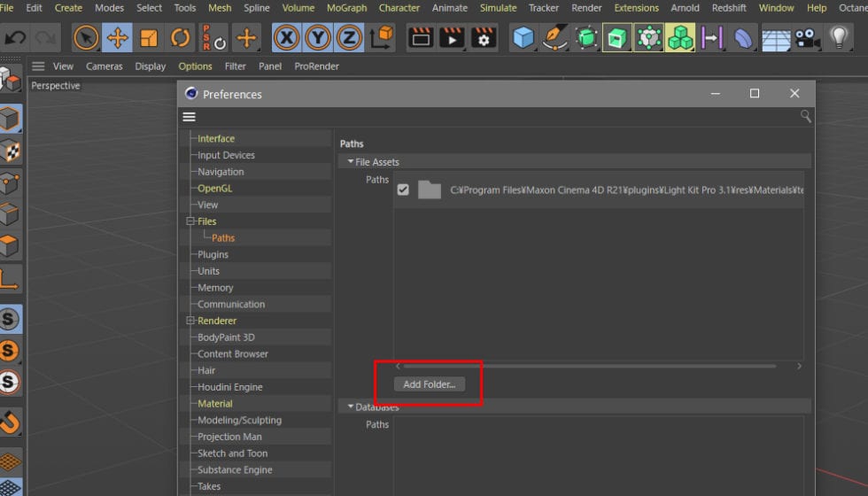Render to Picture Viewer icon

pyautogui.click(x=453, y=38)
